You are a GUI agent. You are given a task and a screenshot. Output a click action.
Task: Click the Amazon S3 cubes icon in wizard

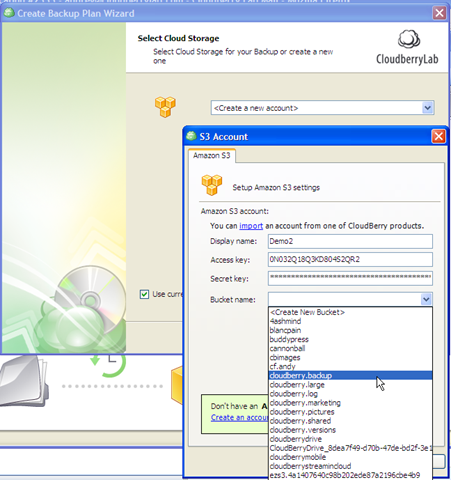[165, 107]
